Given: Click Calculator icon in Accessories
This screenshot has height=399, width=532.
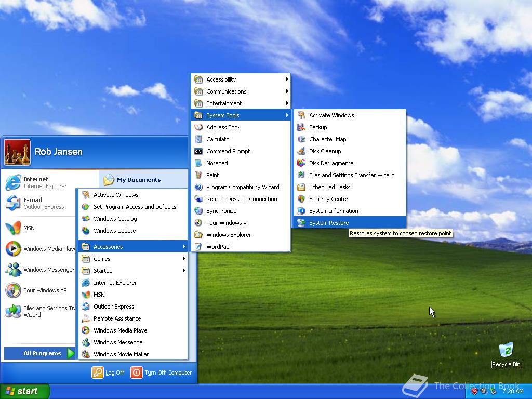Looking at the screenshot, I should 198,139.
